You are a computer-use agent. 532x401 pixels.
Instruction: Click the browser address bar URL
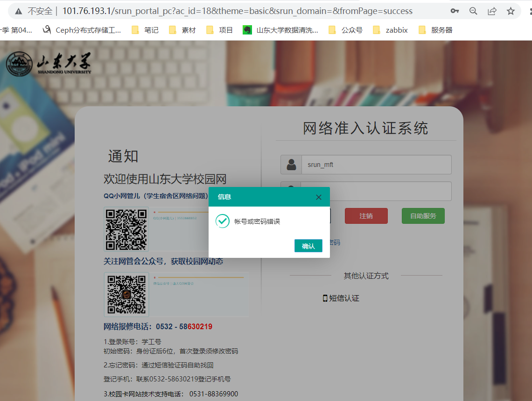(237, 11)
